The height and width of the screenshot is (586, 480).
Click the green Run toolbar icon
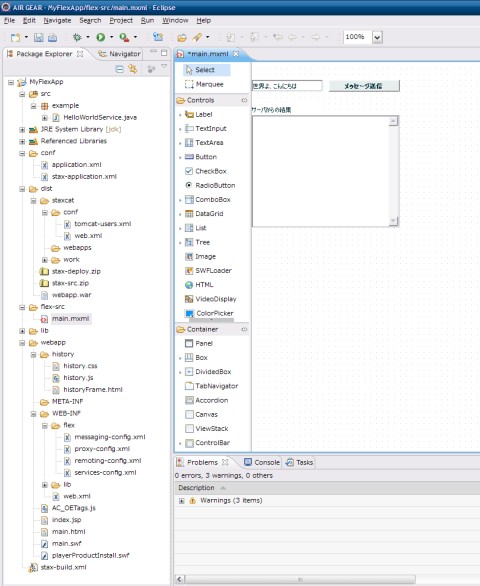pyautogui.click(x=101, y=37)
